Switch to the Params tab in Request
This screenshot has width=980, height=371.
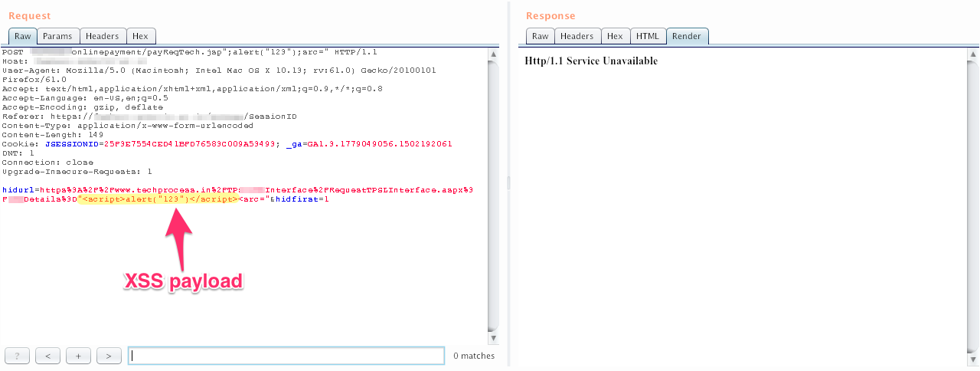pos(57,36)
